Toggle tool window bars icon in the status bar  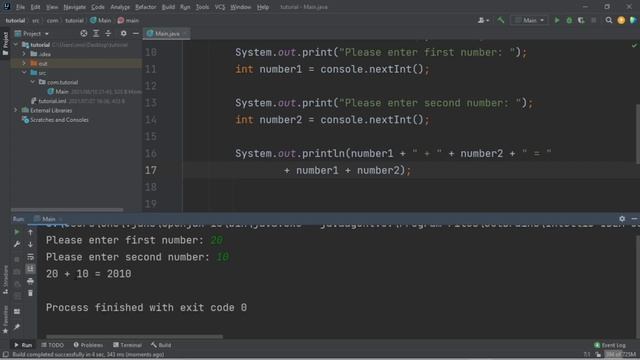(x=5, y=355)
